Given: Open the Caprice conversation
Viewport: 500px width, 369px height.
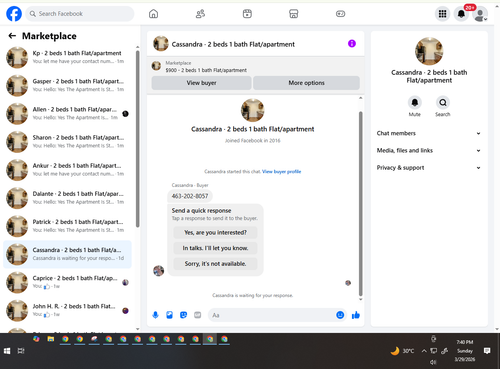Looking at the screenshot, I should pyautogui.click(x=67, y=282).
